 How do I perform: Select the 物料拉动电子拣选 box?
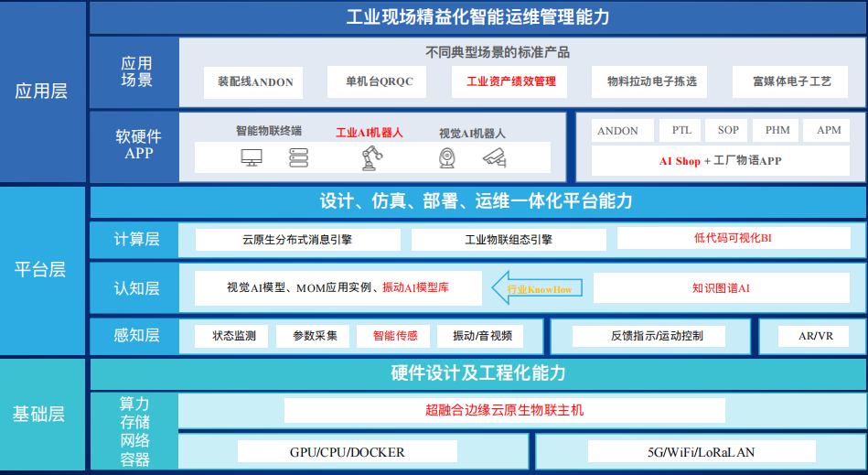click(x=651, y=81)
